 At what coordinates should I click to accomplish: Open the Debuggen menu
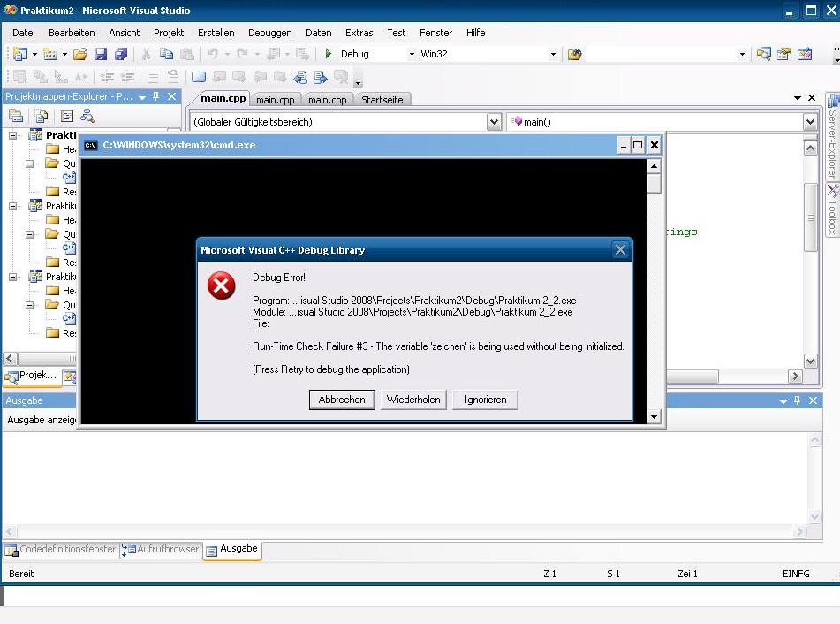[270, 33]
